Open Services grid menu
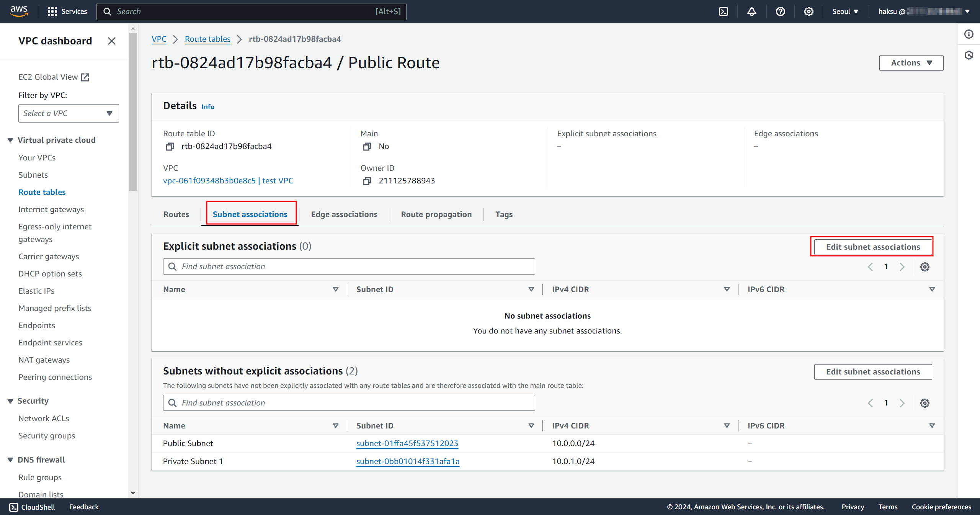 [x=67, y=11]
